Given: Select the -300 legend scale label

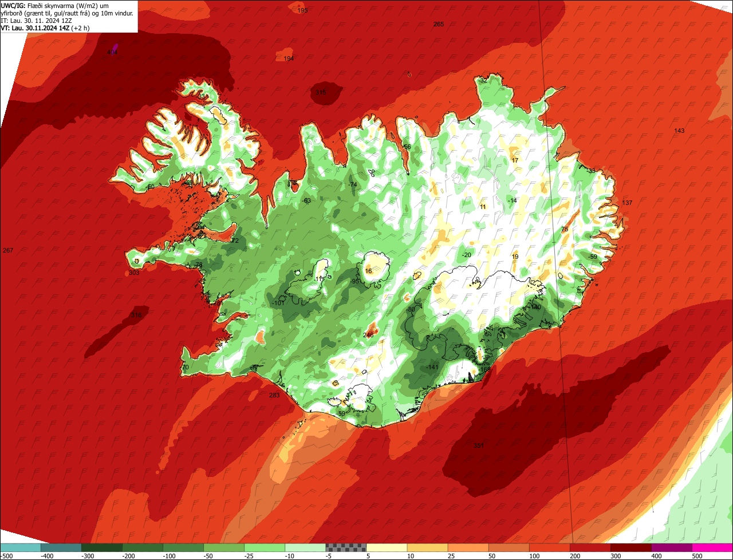Looking at the screenshot, I should (88, 556).
